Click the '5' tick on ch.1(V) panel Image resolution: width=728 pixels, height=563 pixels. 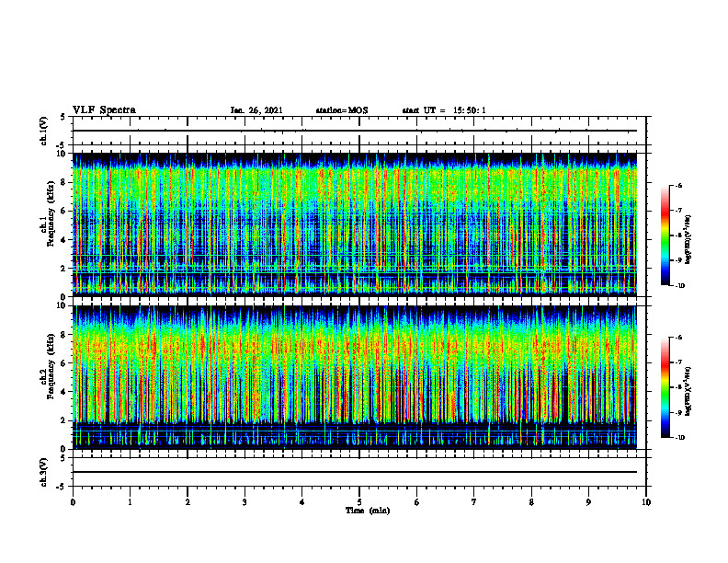tap(64, 117)
